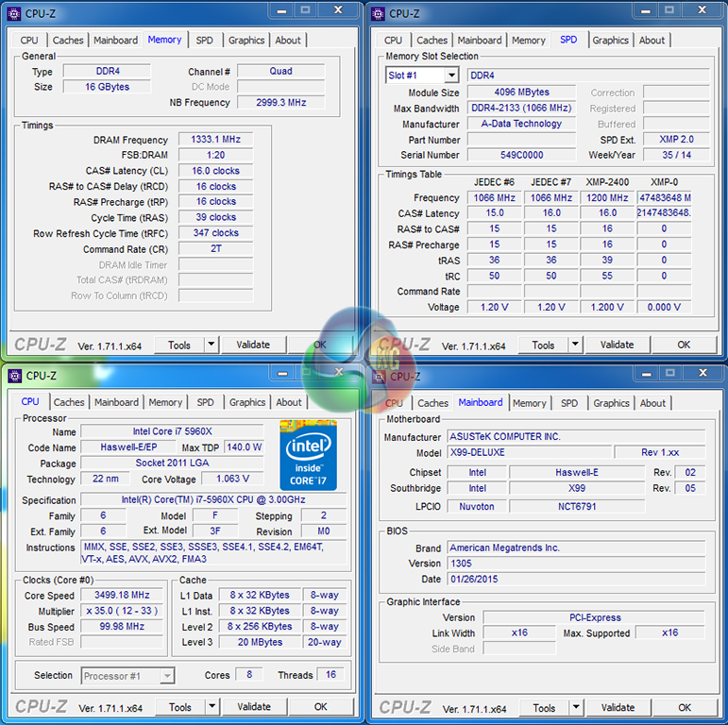Screen dimensions: 728x725
Task: Select Memory tab in SPD window
Action: [529, 41]
